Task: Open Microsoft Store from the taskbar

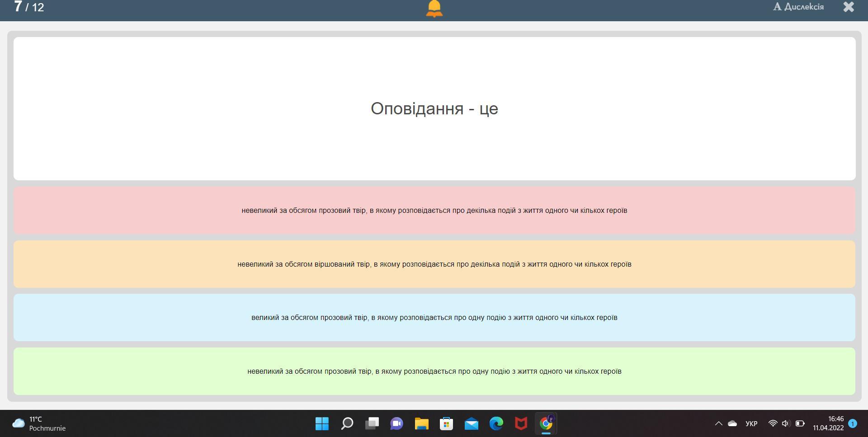Action: (x=446, y=424)
